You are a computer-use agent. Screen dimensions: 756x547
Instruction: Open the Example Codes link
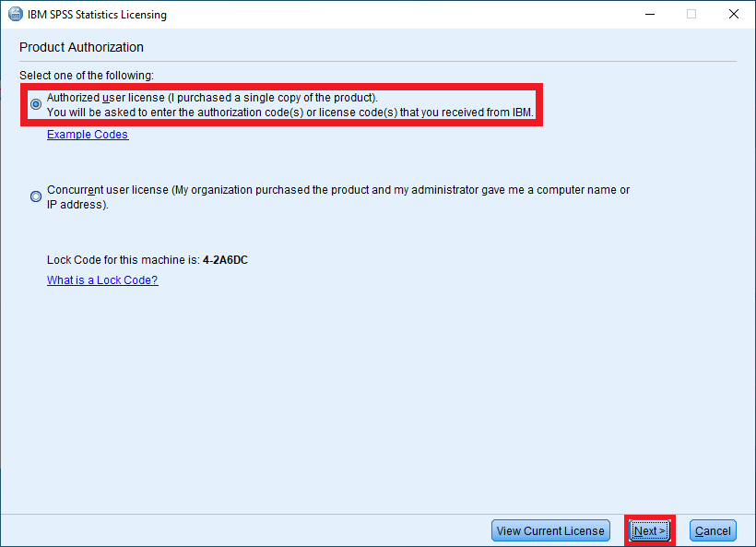click(88, 134)
